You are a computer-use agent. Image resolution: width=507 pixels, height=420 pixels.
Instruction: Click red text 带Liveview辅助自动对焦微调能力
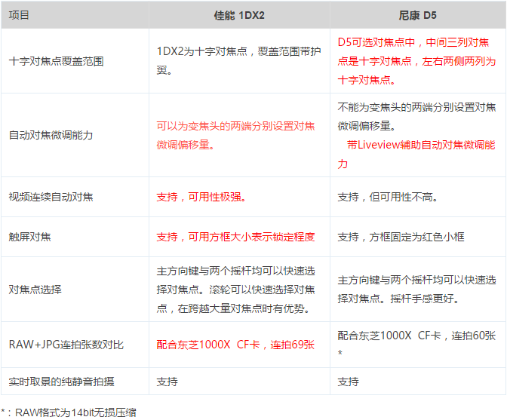pos(416,155)
